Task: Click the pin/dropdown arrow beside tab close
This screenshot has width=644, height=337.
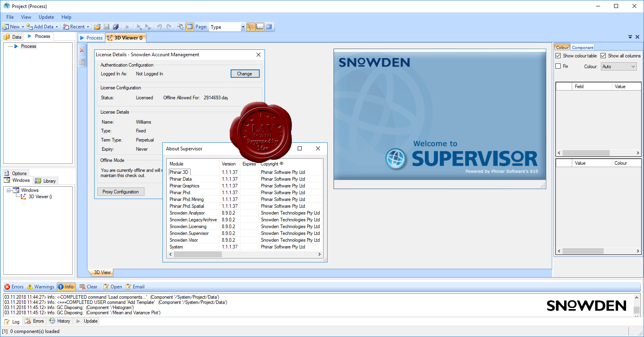Action: (630, 37)
